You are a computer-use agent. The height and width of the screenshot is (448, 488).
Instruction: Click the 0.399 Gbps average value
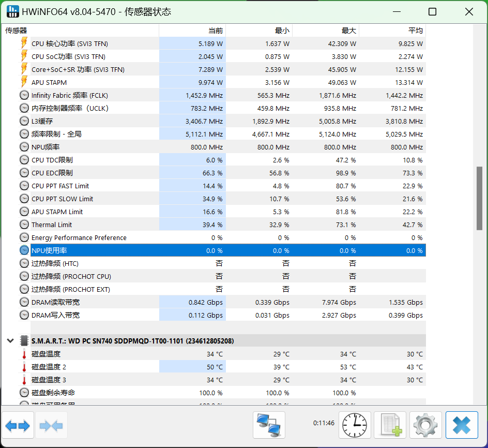tap(405, 315)
